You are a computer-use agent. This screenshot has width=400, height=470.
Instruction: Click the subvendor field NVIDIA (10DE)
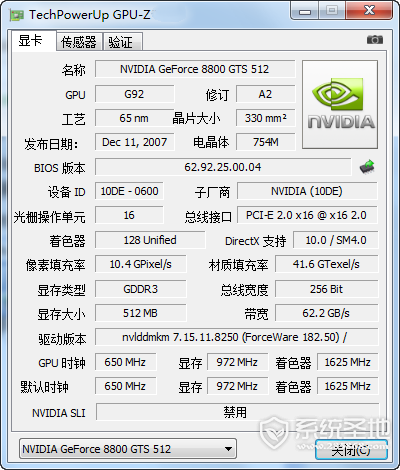[x=307, y=191]
